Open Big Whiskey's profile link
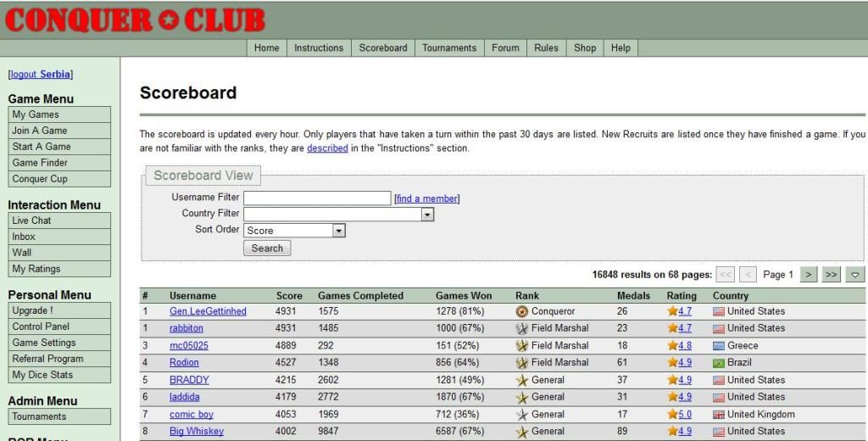The image size is (868, 441). (197, 431)
